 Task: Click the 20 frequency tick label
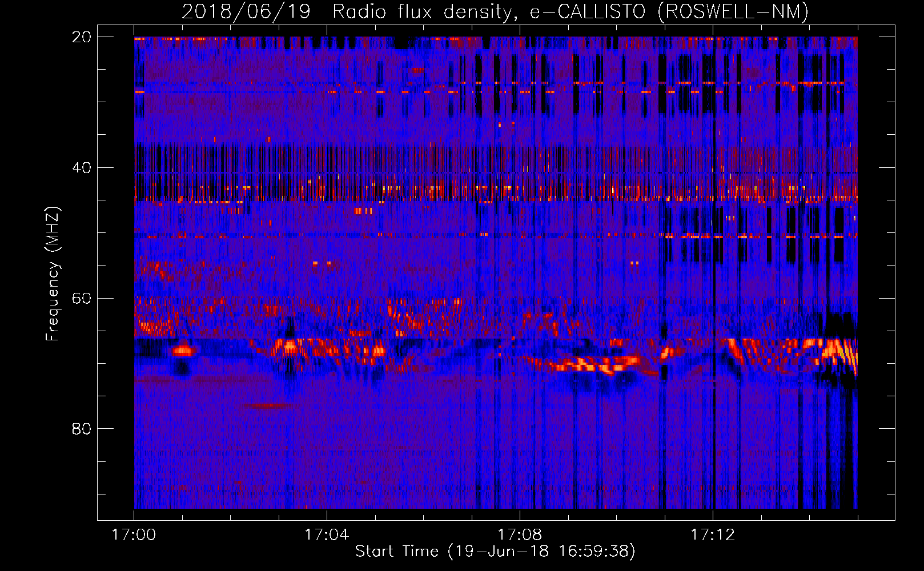click(81, 37)
